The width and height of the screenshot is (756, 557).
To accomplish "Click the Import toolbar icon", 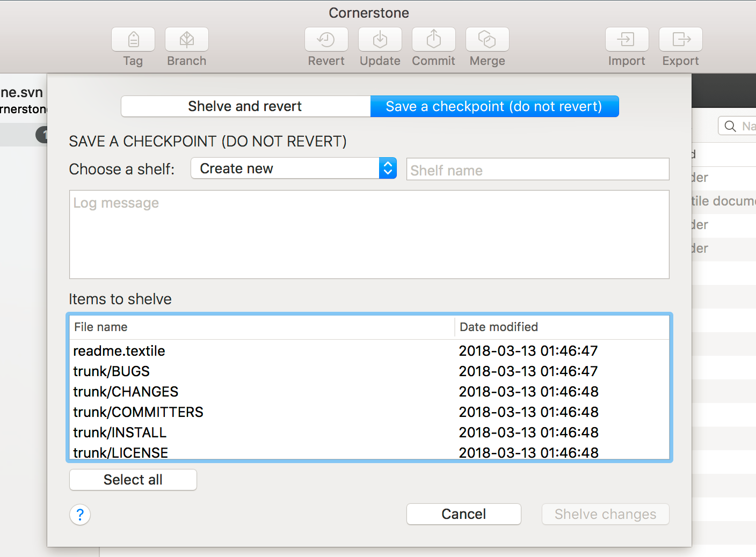I will (627, 39).
